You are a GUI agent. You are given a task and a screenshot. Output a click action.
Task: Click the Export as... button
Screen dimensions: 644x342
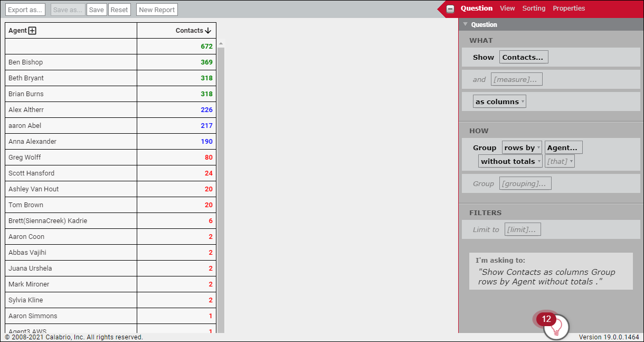coord(25,10)
